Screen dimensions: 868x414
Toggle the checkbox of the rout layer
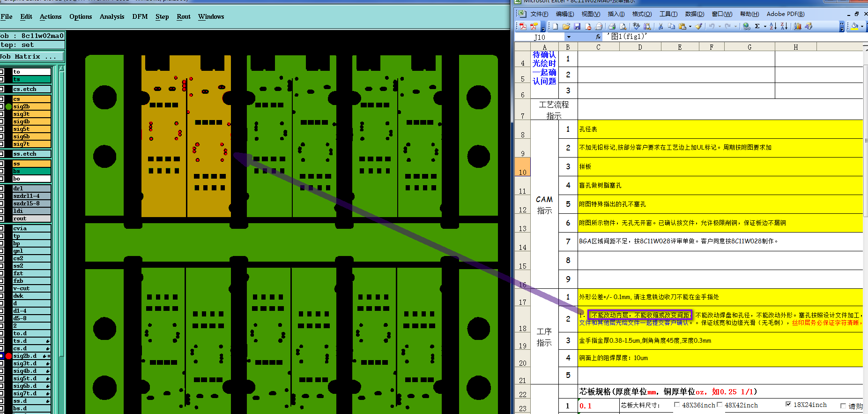tap(2, 218)
